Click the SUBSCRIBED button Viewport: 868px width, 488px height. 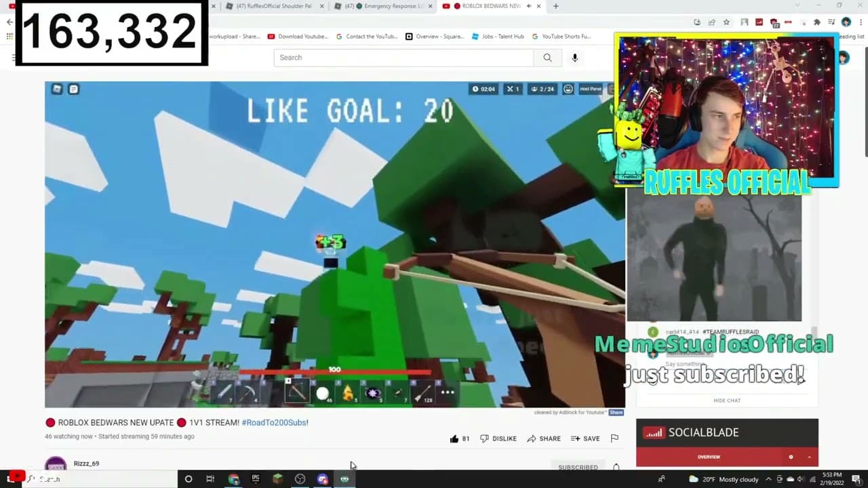[x=578, y=467]
